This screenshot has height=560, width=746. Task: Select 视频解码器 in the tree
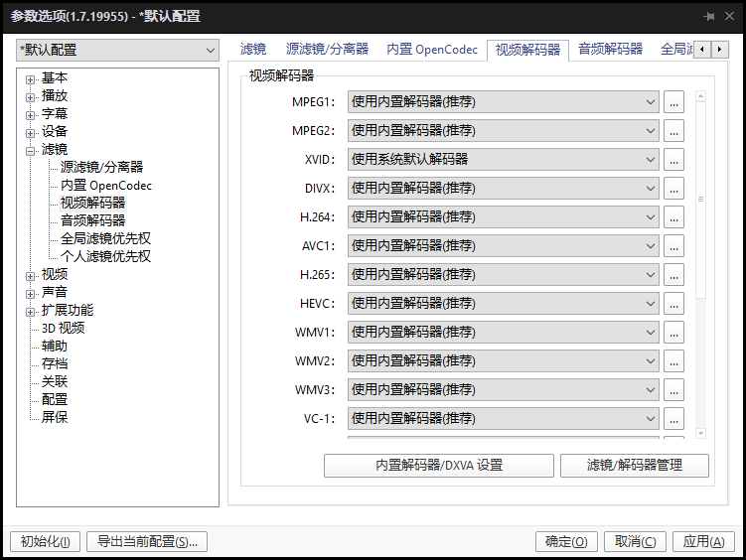[92, 203]
